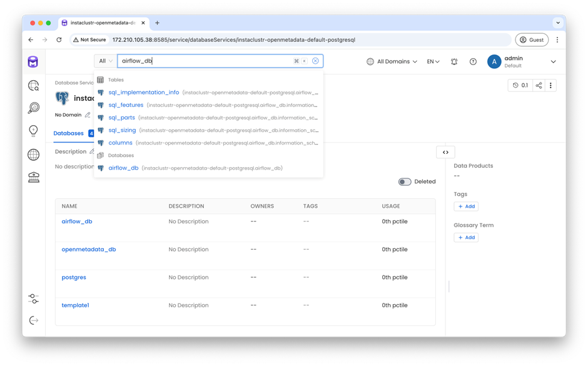Viewport: 588px width, 366px height.
Task: Click the Data Products label
Action: click(x=474, y=166)
